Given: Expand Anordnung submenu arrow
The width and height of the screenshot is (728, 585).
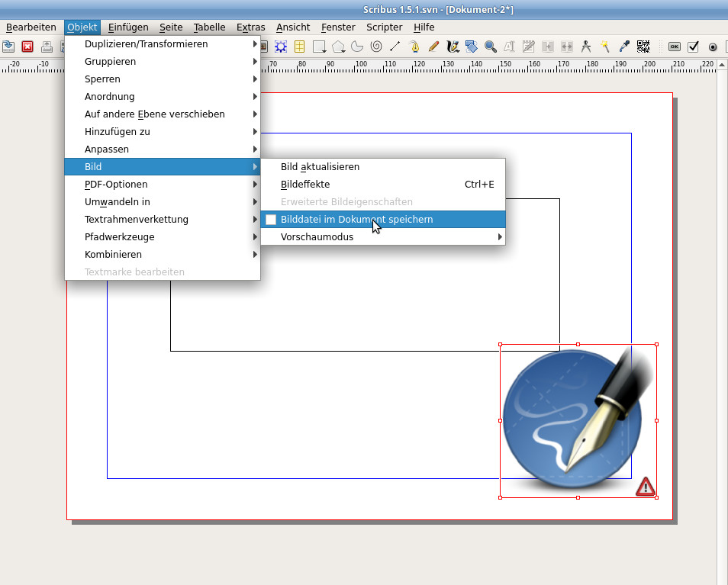Looking at the screenshot, I should click(255, 97).
